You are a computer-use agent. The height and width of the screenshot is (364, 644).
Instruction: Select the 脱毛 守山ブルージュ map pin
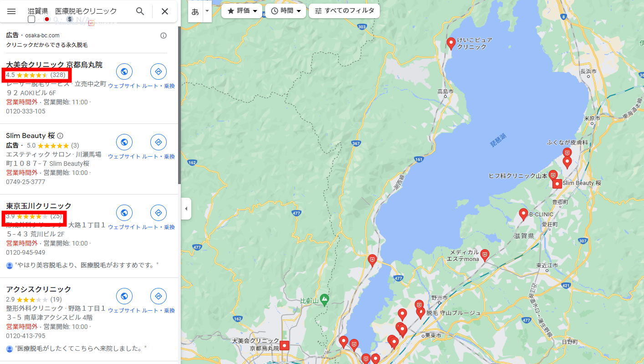click(420, 312)
